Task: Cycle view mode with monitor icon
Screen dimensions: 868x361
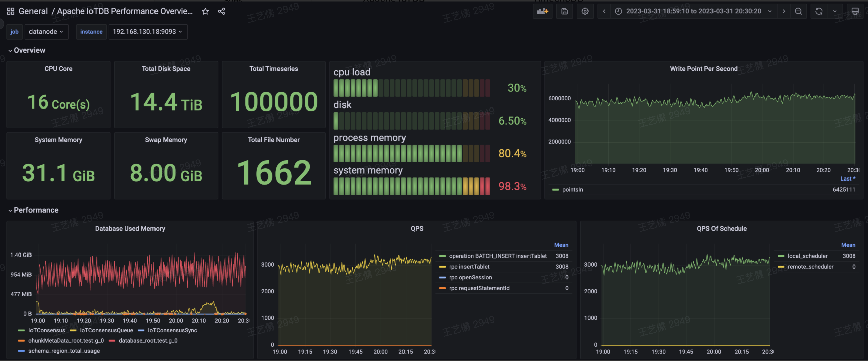Action: coord(855,11)
